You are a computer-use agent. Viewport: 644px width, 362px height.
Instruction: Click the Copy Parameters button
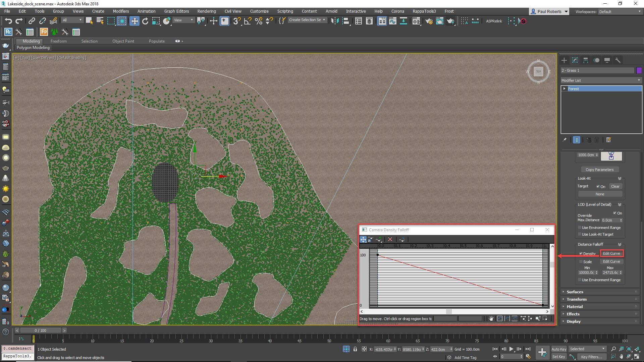[x=600, y=169]
